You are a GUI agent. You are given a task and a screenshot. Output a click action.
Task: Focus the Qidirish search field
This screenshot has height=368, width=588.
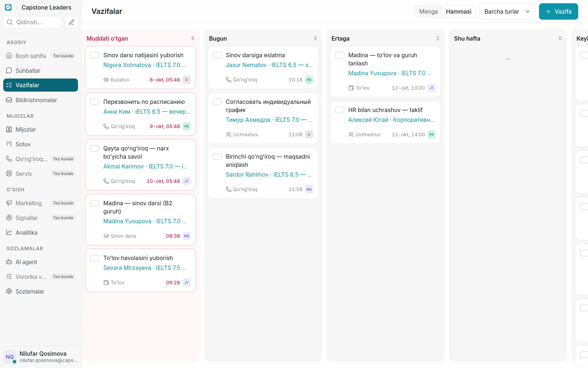point(32,22)
